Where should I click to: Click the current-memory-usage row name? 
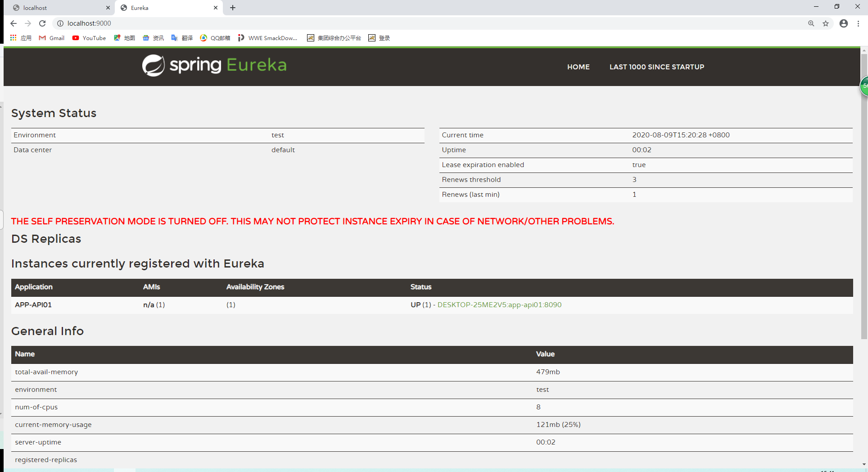point(53,425)
